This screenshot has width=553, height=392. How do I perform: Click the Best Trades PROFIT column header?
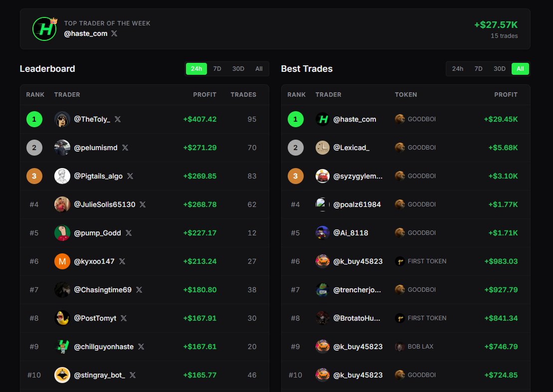[x=506, y=95]
